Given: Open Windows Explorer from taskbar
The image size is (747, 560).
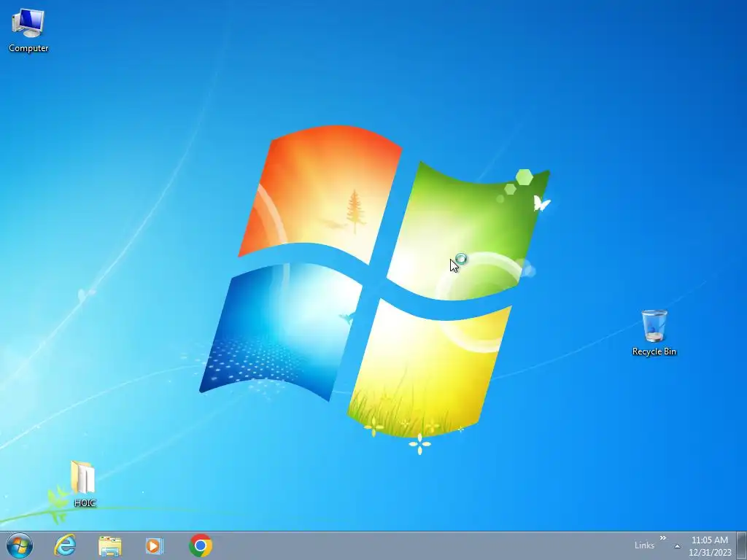Looking at the screenshot, I should point(110,545).
